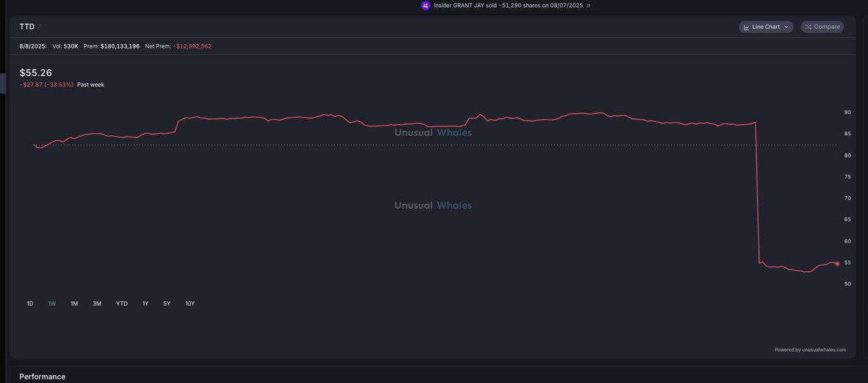868x383 pixels.
Task: Follow the Powered by unusualwhales.com link
Action: click(x=810, y=350)
